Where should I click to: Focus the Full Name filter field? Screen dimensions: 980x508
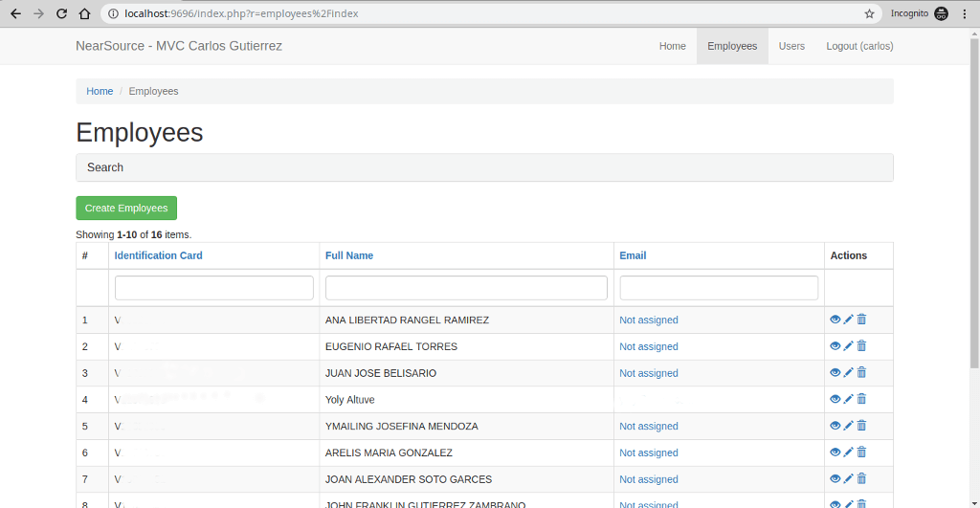(x=466, y=288)
